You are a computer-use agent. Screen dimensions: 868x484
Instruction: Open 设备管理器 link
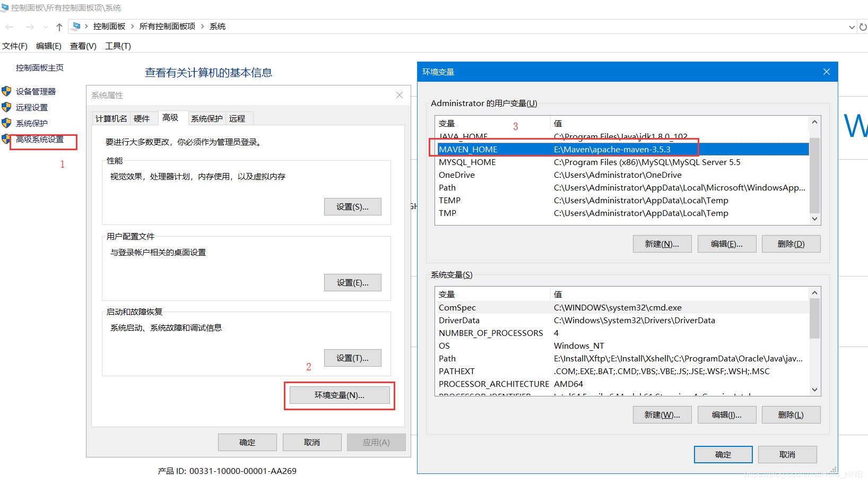point(36,91)
